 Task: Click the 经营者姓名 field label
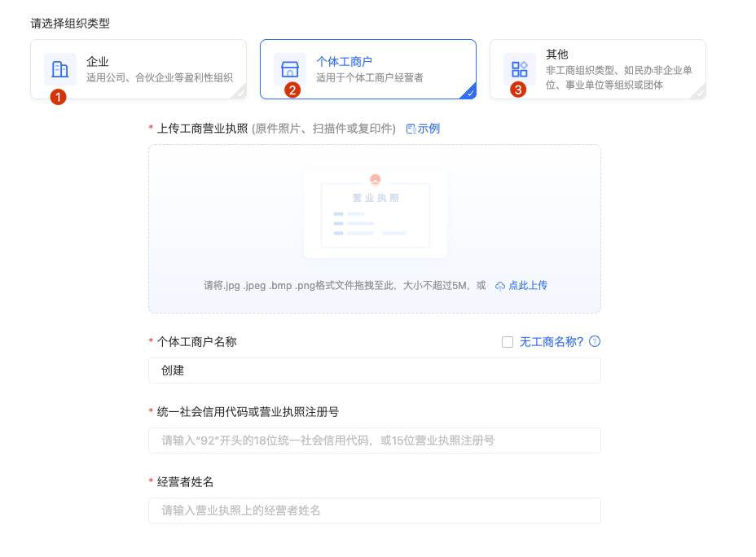point(185,482)
